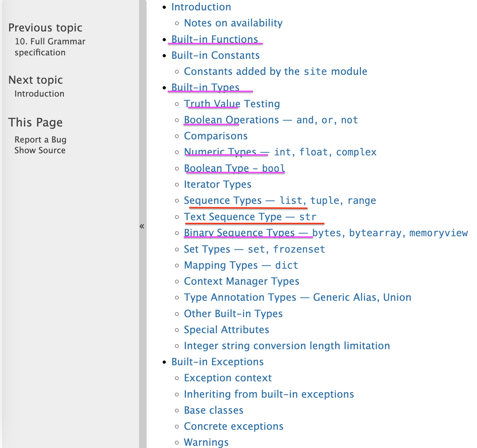Open 'Concrete exceptions'
Screen dimensions: 477x448
pyautogui.click(x=234, y=426)
